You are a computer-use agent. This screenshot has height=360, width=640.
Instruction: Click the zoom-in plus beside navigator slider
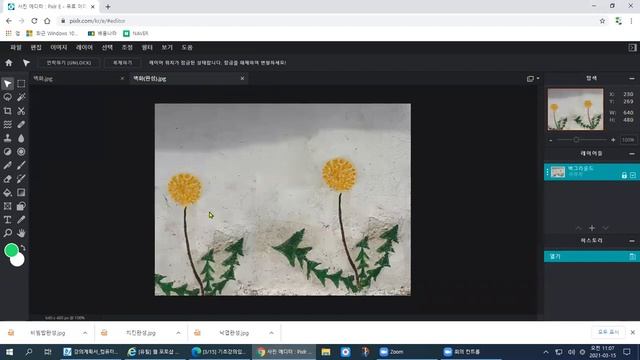point(613,140)
